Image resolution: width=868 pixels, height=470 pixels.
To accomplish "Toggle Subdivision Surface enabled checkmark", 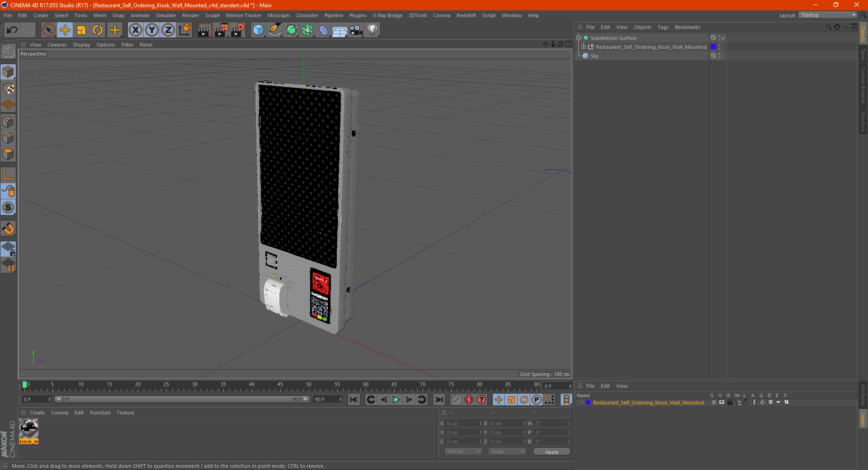I will (x=724, y=38).
